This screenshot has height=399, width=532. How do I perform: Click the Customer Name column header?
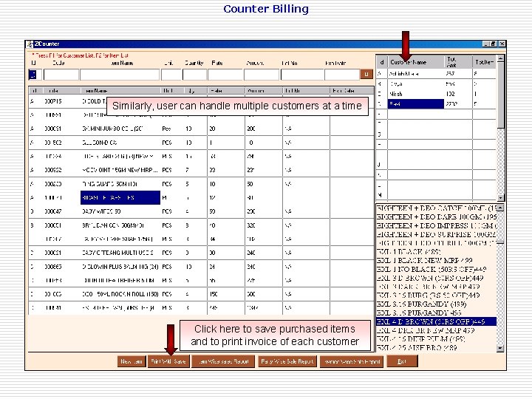click(x=416, y=62)
